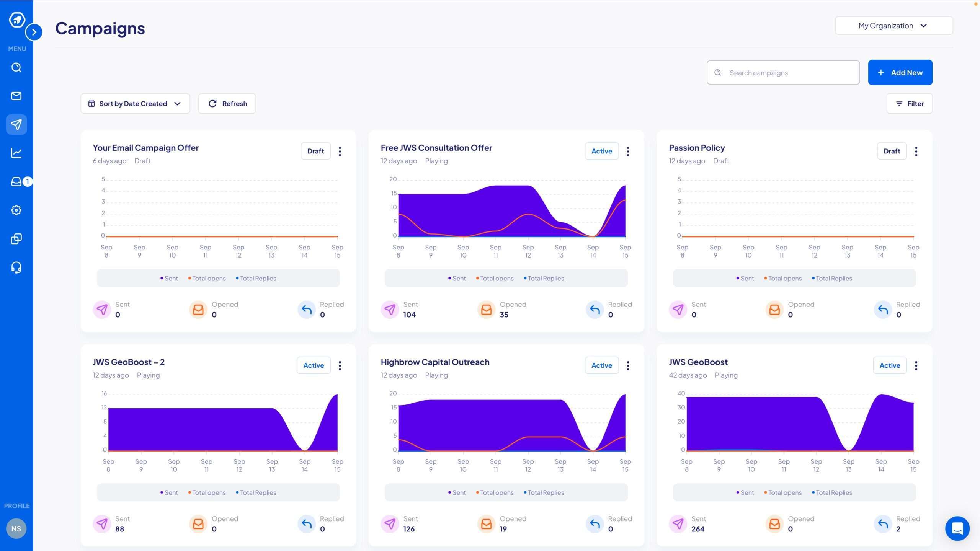Viewport: 980px width, 551px height.
Task: Open the chat widget bubble
Action: (957, 528)
